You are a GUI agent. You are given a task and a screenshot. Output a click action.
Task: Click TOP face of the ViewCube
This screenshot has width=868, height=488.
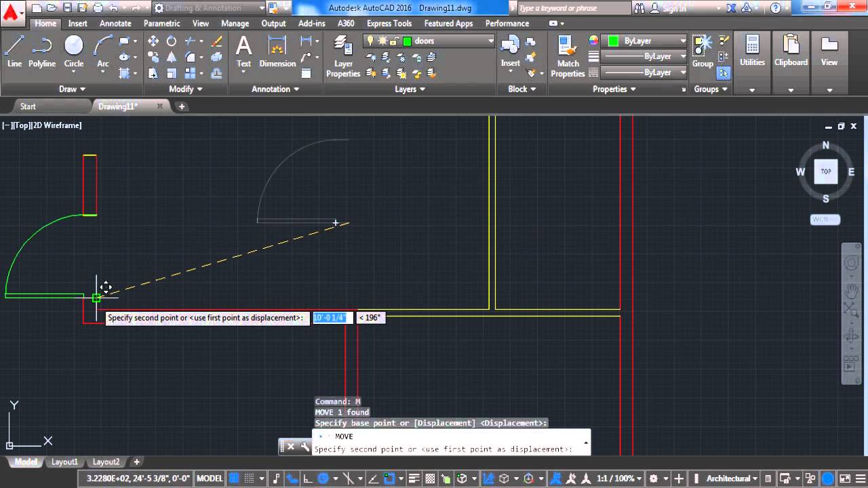[x=826, y=171]
